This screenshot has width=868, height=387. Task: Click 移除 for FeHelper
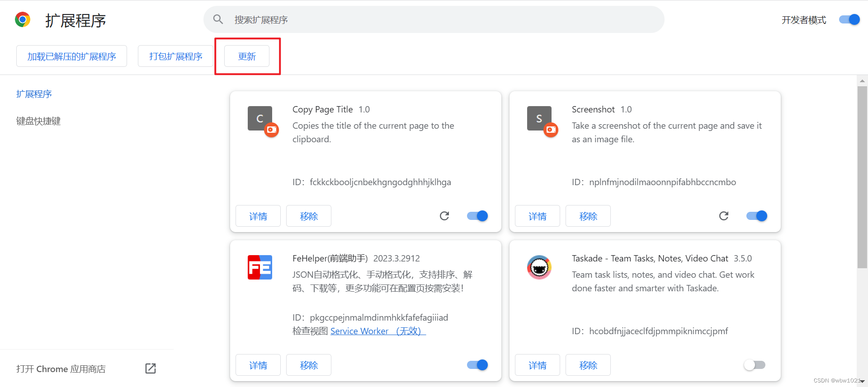coord(309,365)
